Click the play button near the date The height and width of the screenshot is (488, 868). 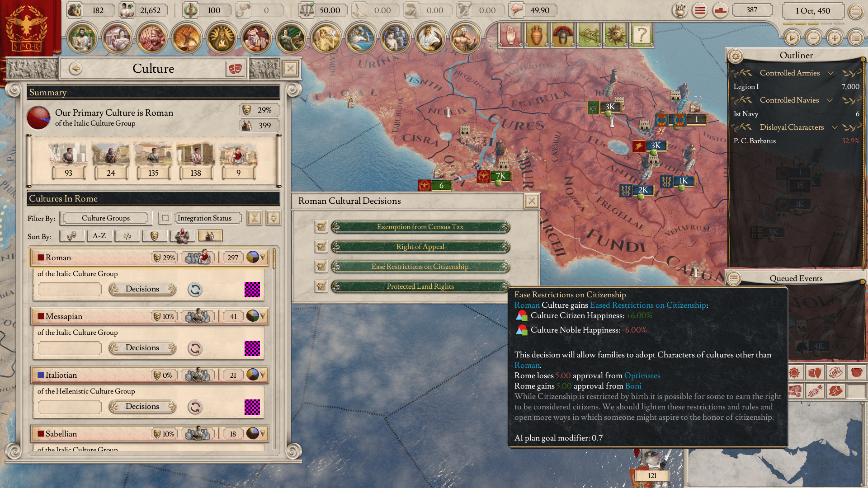(792, 38)
